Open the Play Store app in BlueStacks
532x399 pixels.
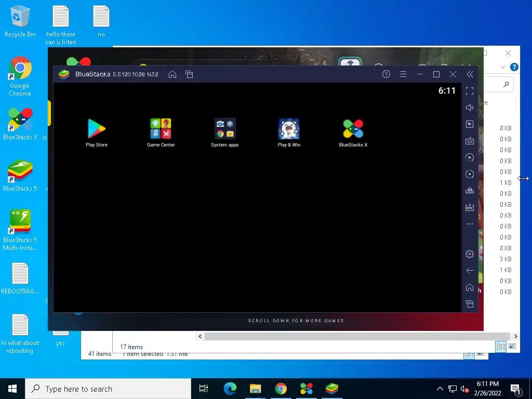click(96, 132)
